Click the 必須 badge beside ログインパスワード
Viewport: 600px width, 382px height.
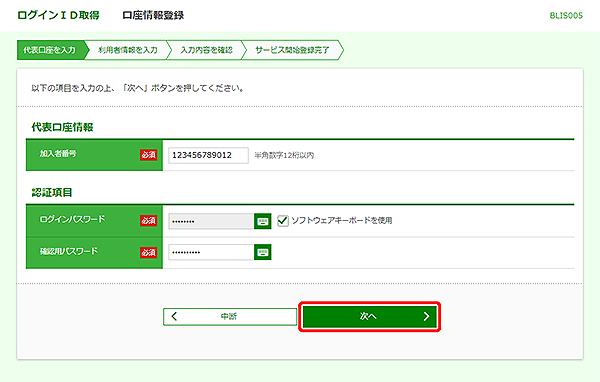click(x=148, y=221)
